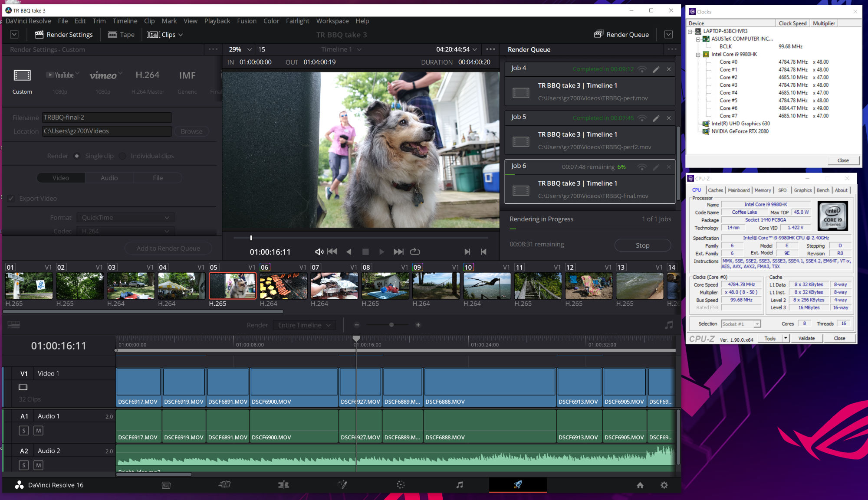Image resolution: width=868 pixels, height=500 pixels.
Task: Jump to last frame in viewer
Action: [x=398, y=252]
